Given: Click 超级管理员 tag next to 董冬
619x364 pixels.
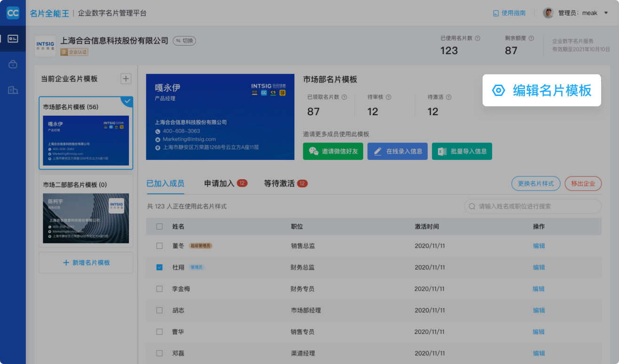Looking at the screenshot, I should pos(201,246).
